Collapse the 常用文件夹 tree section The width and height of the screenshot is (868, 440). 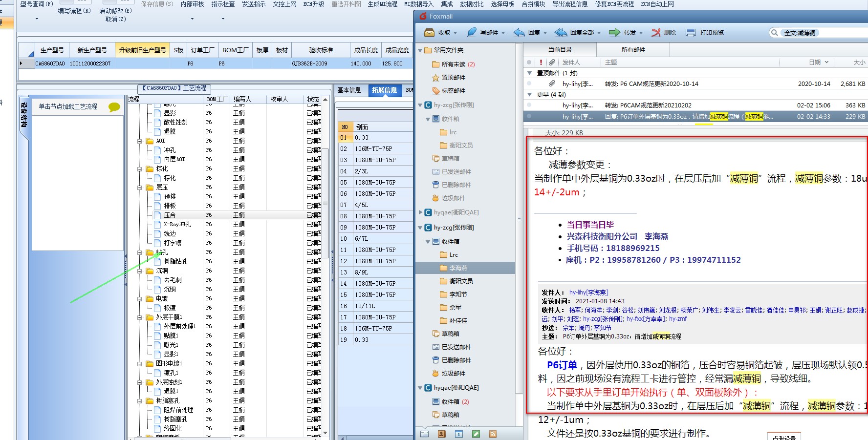(x=420, y=50)
